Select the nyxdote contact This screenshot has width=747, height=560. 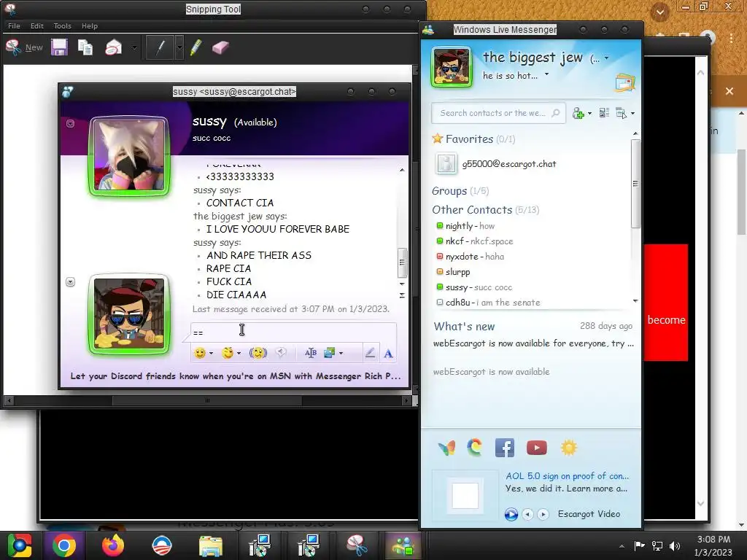click(470, 256)
